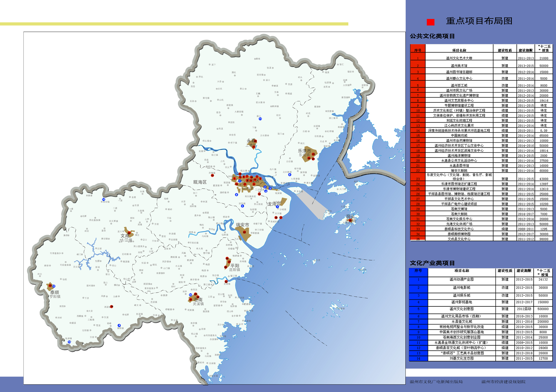Click red marker 16 below 三垟街道
Screen dimensions: 556x392
259,194
